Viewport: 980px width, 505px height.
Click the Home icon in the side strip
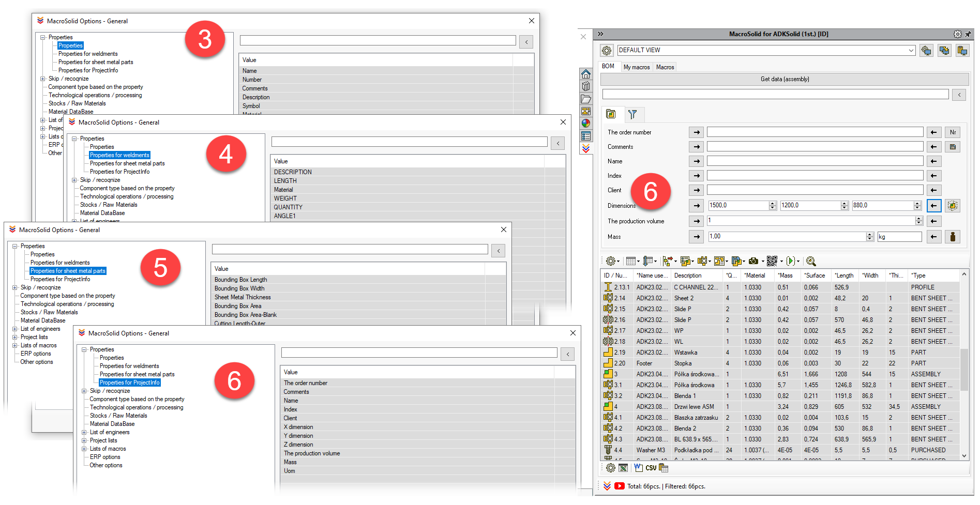pos(585,74)
